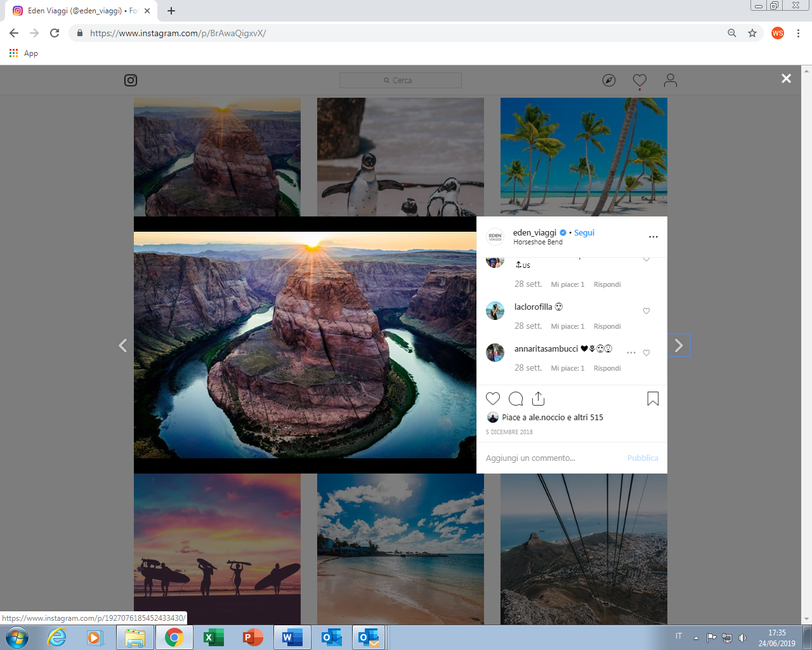This screenshot has height=650, width=812.
Task: Click the Cerca search box
Action: 400,80
